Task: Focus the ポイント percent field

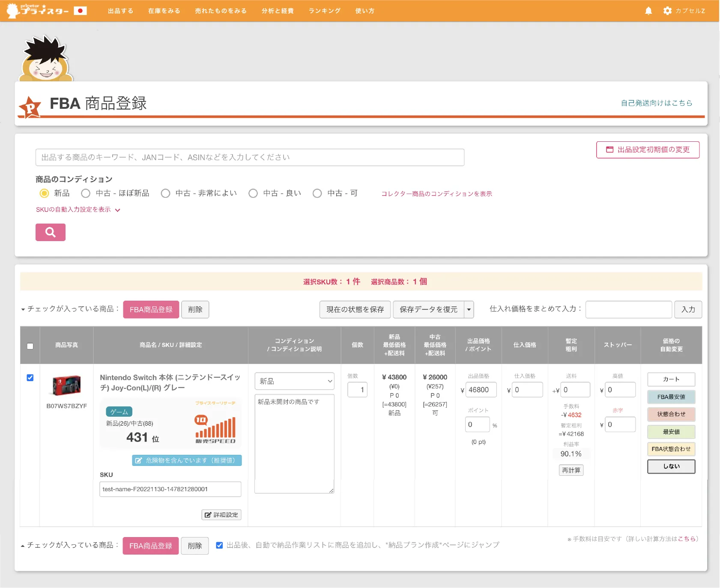Action: tap(477, 424)
